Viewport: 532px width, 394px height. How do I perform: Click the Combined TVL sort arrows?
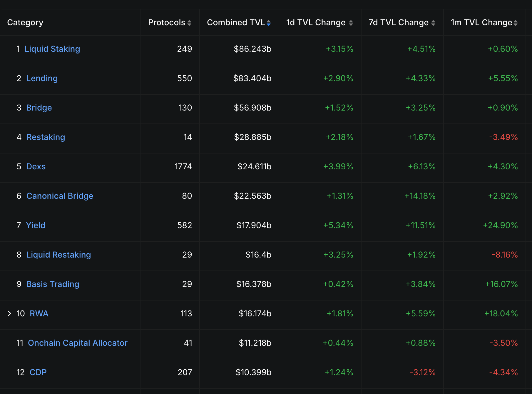click(269, 23)
